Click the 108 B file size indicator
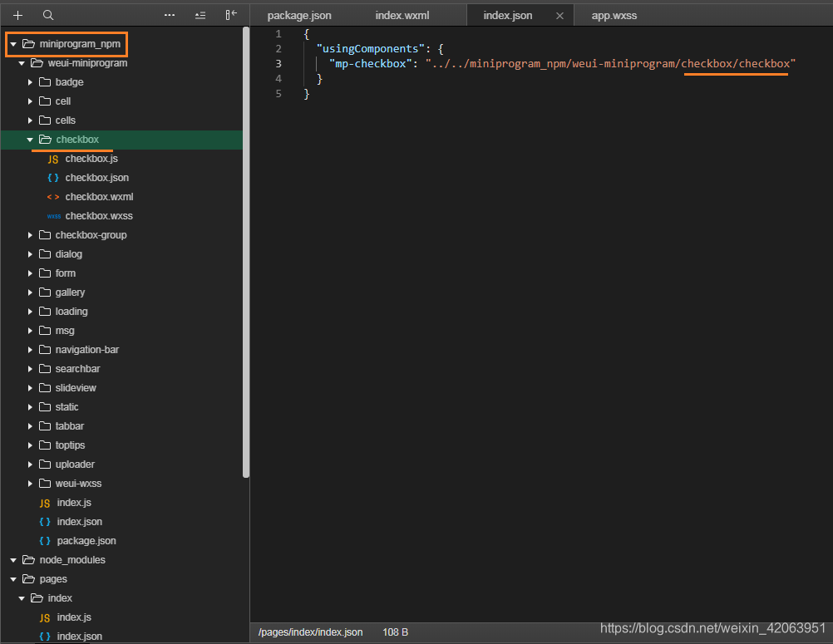The height and width of the screenshot is (644, 833). click(395, 632)
